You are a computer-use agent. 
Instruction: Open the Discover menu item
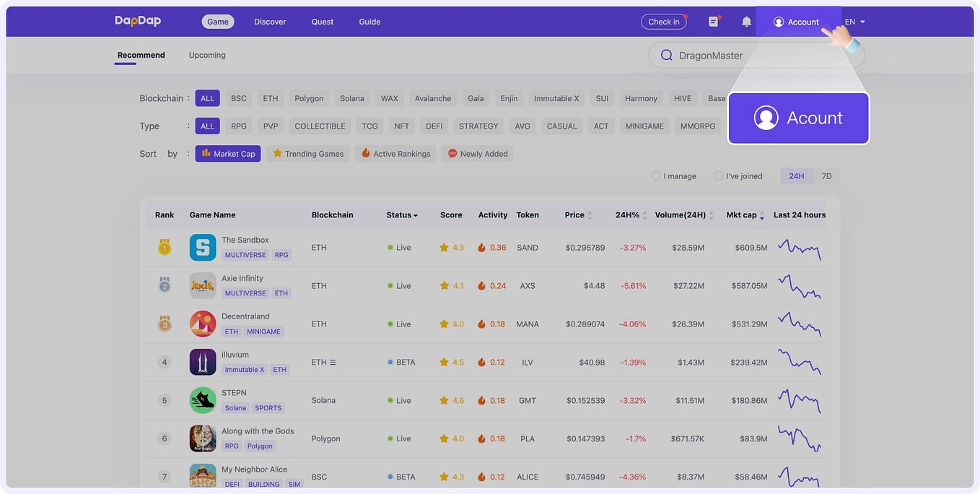[x=270, y=22]
